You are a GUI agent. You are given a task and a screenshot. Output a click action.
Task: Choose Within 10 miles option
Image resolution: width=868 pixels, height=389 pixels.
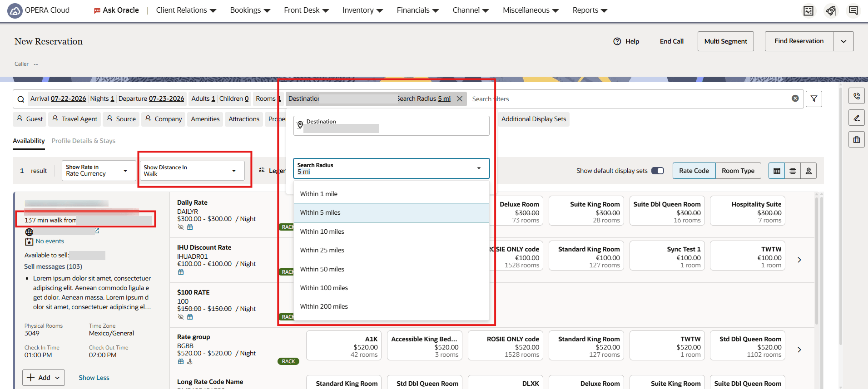tap(391, 231)
